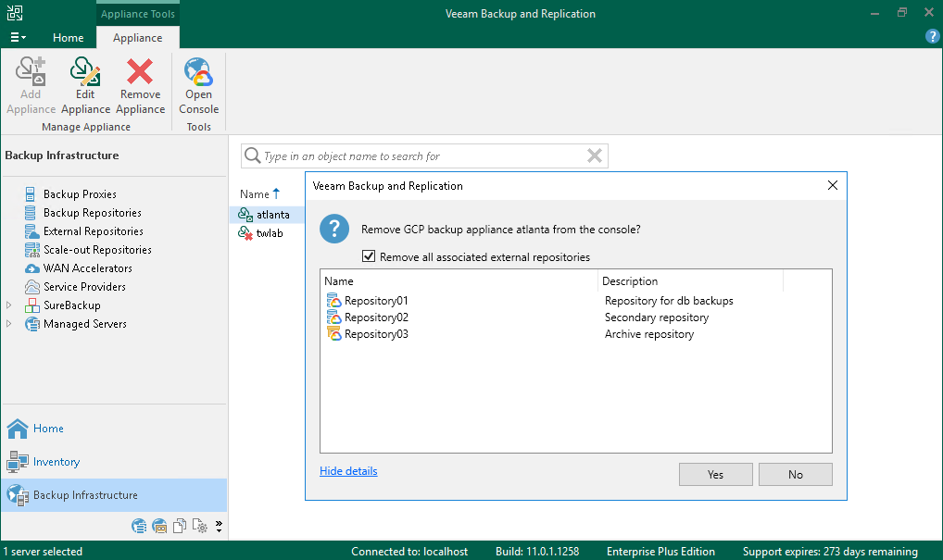Open the main application menu dropdown
Viewport: 943px width, 560px height.
[x=18, y=37]
